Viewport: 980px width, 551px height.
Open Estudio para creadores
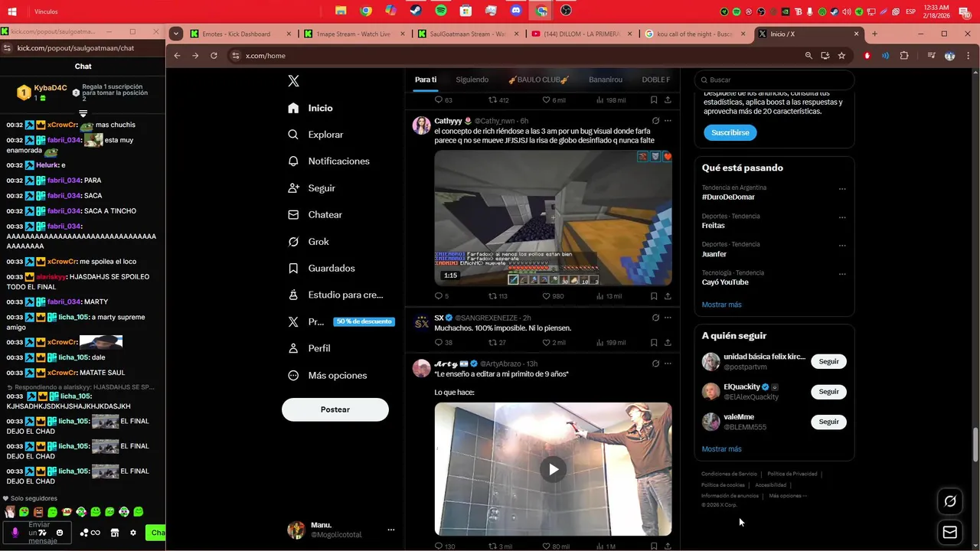click(x=336, y=295)
